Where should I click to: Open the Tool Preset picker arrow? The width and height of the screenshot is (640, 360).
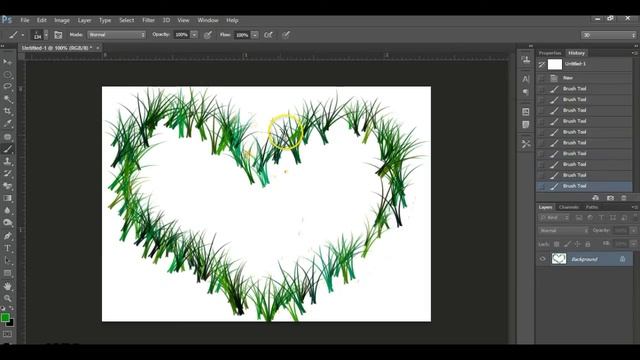[22, 35]
